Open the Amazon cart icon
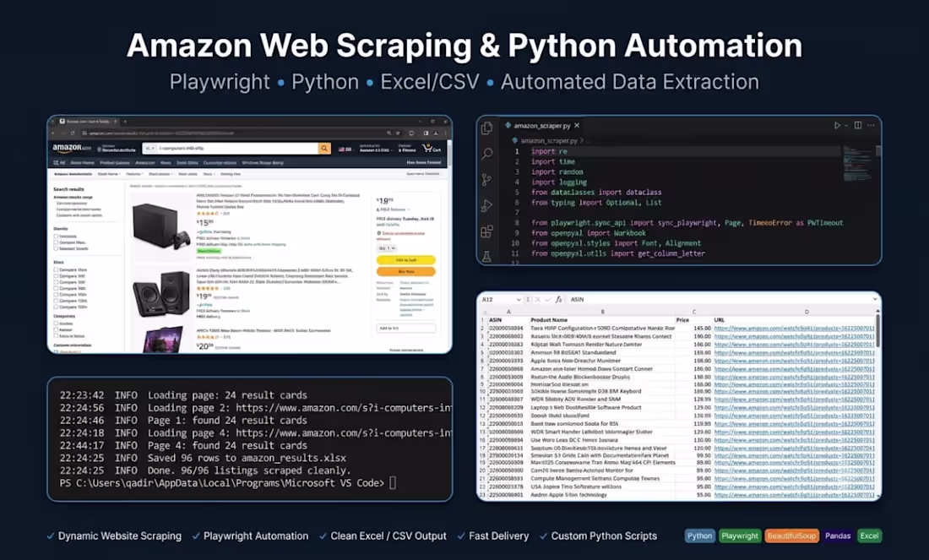The height and width of the screenshot is (560, 929). click(x=431, y=148)
